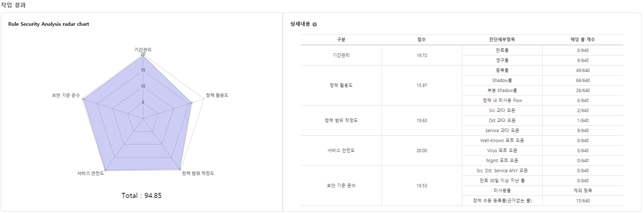Click the 기간관리 label on radar chart

[143, 50]
